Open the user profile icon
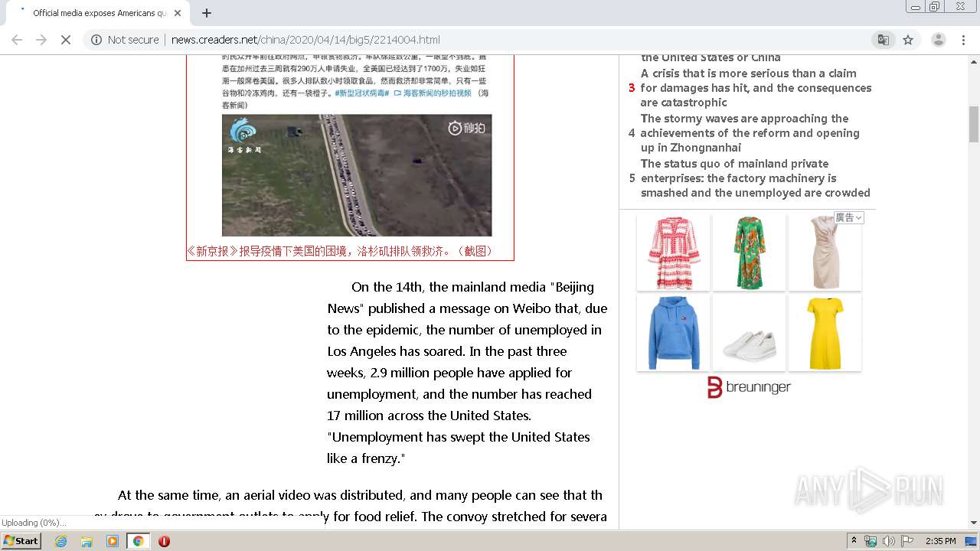Viewport: 980px width, 551px height. 938,40
